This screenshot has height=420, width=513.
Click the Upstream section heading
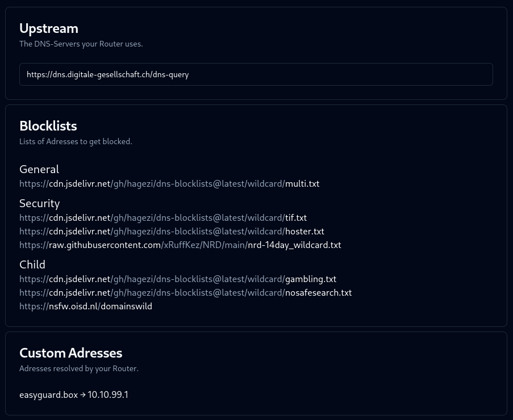(x=49, y=28)
